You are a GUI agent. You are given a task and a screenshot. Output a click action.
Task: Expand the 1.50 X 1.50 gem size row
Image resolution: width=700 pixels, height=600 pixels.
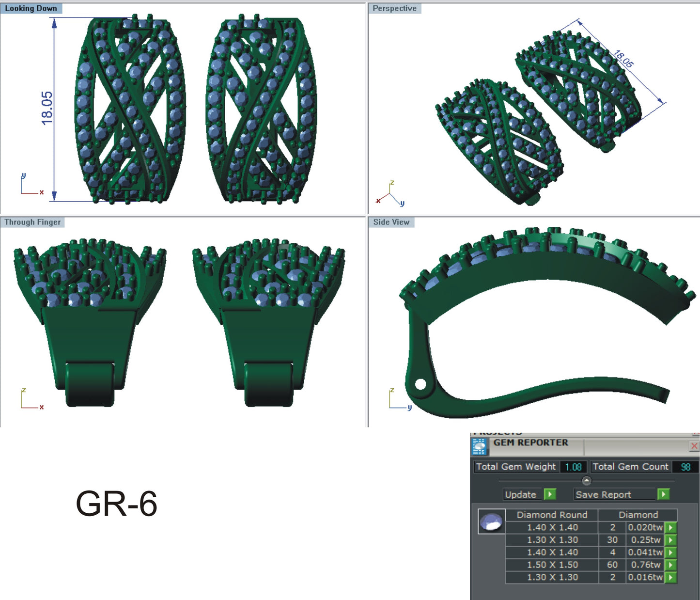553,565
